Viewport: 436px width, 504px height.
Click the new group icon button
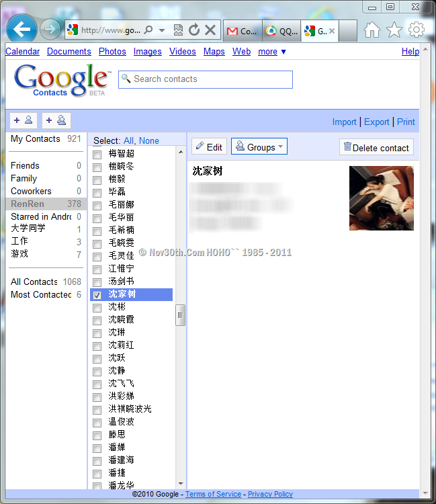pyautogui.click(x=56, y=120)
